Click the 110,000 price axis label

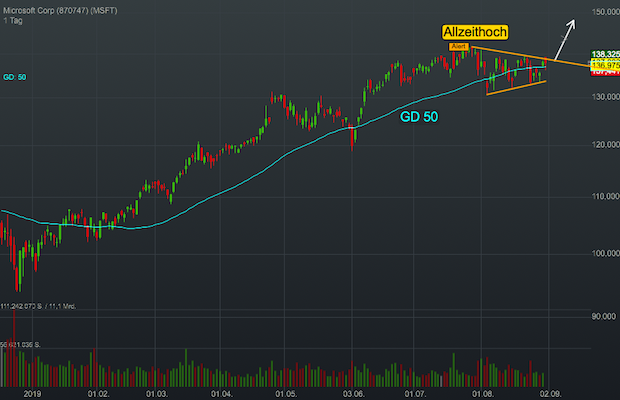pos(605,196)
